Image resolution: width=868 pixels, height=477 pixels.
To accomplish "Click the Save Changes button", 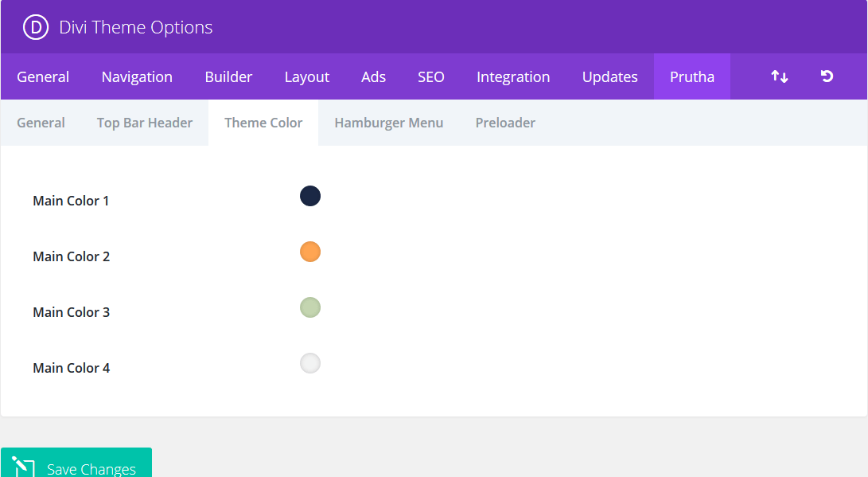I will (x=76, y=463).
